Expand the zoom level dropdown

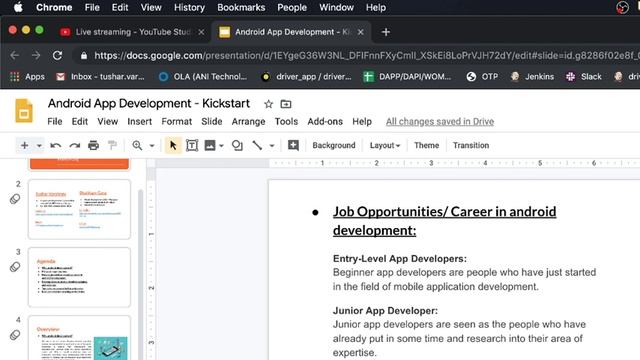coord(152,146)
